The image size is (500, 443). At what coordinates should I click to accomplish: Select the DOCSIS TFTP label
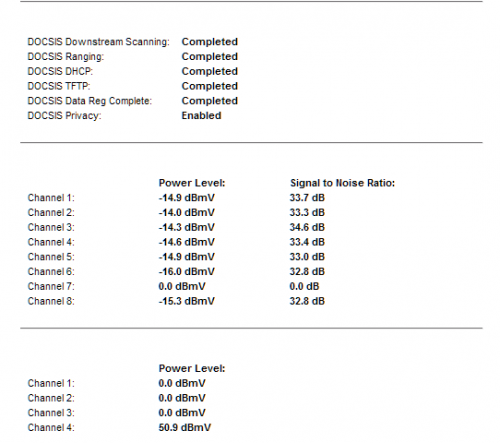pos(59,86)
